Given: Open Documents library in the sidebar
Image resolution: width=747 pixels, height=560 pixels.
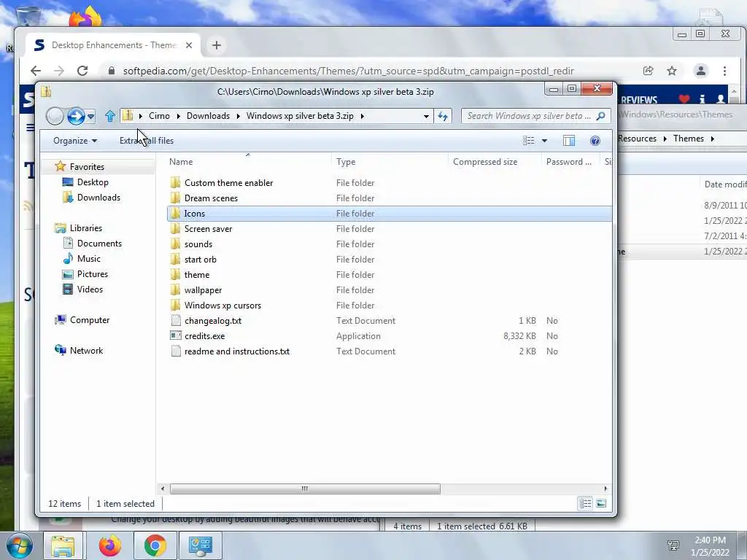Looking at the screenshot, I should tap(99, 244).
